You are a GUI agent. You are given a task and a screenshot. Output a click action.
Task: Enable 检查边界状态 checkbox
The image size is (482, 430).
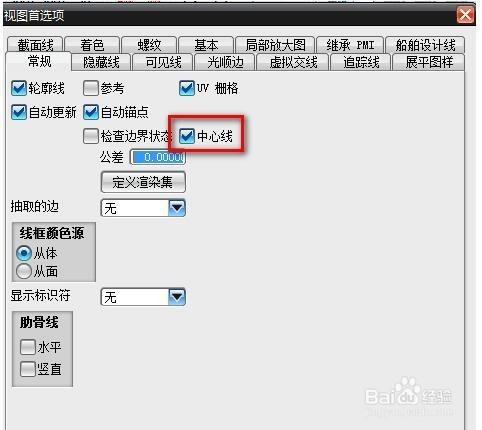click(x=91, y=136)
